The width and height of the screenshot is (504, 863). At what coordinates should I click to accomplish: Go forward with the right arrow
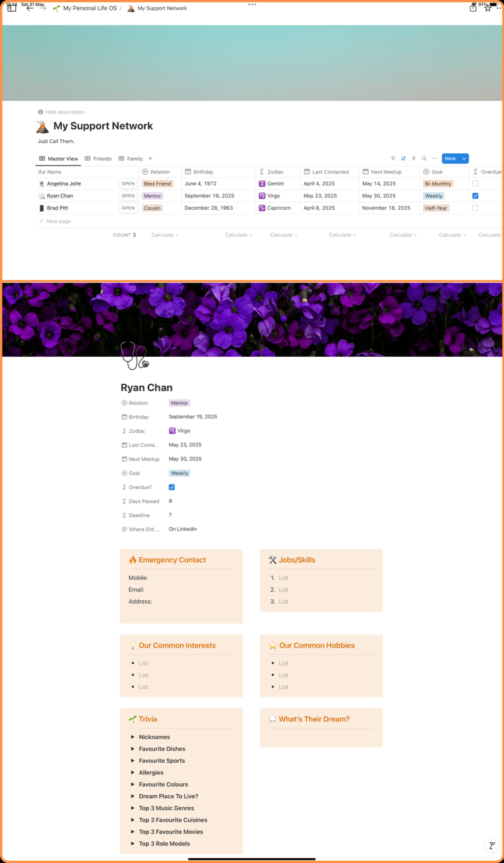[x=42, y=8]
